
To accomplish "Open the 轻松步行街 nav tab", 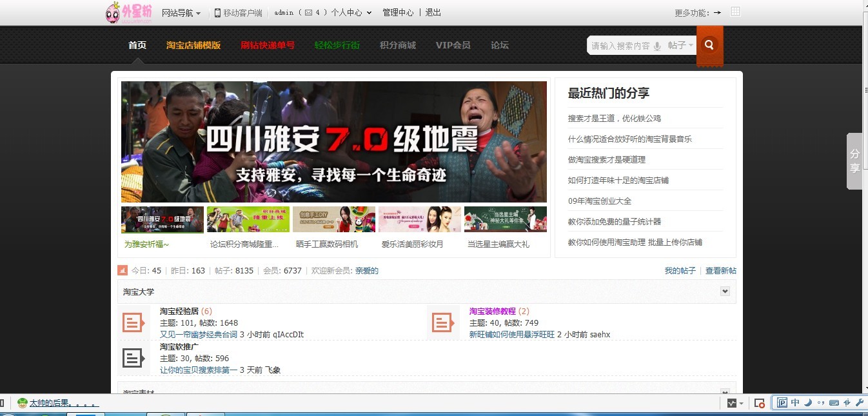I will coord(337,45).
